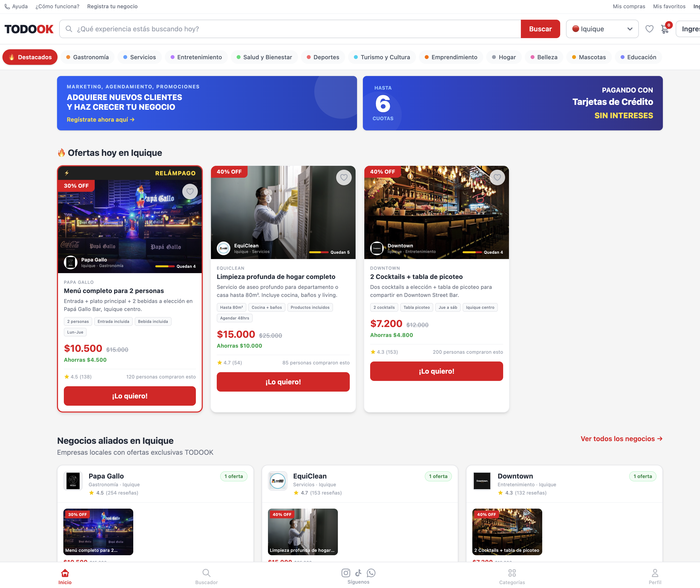Open Limpieza profunda de hogar thumbnail
The width and height of the screenshot is (700, 588).
coord(303,532)
